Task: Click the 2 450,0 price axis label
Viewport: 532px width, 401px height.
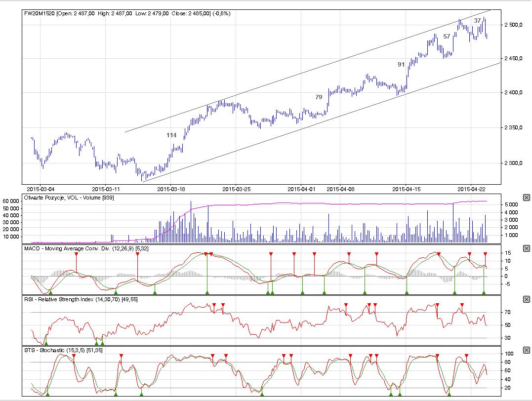Action: coord(513,59)
